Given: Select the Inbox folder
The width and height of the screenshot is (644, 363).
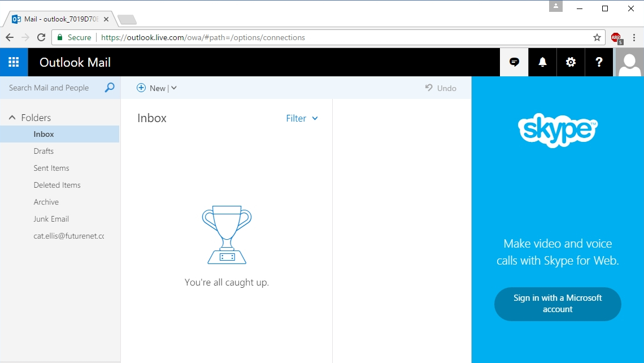Looking at the screenshot, I should 59,134.
